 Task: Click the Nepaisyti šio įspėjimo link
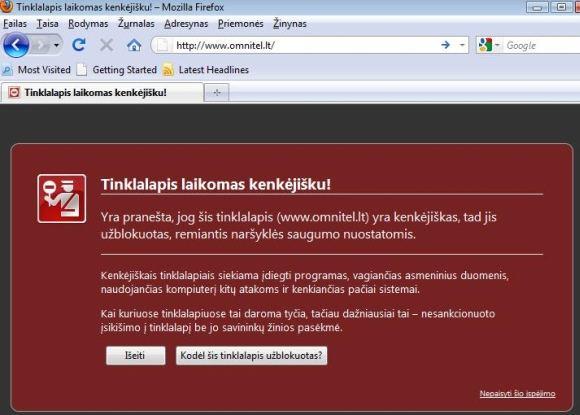[x=517, y=394]
